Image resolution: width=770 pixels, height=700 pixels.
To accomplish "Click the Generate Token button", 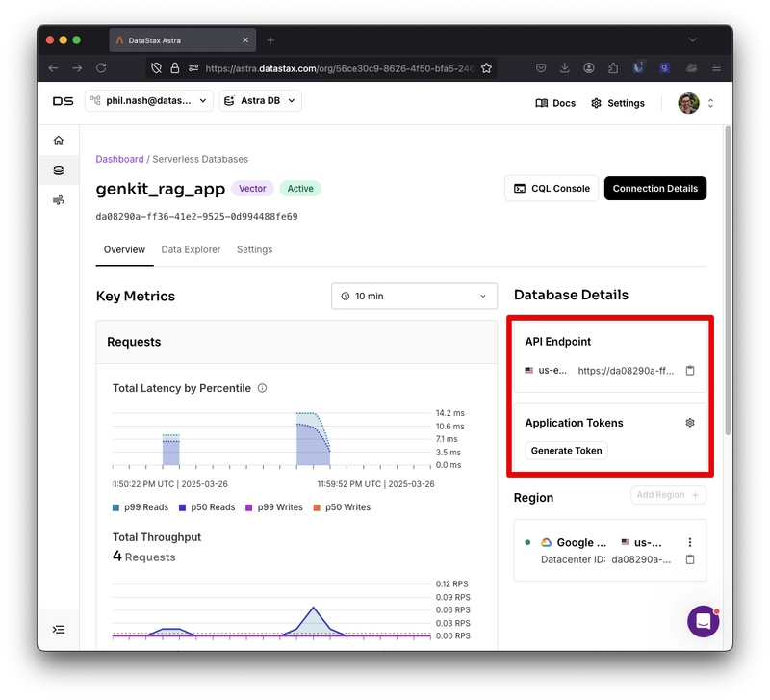I will pos(566,451).
